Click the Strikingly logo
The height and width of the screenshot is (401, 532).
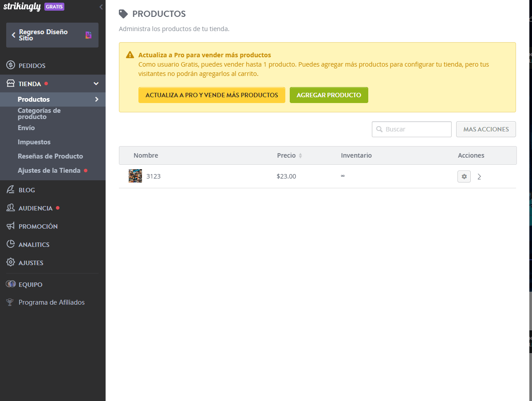point(22,7)
